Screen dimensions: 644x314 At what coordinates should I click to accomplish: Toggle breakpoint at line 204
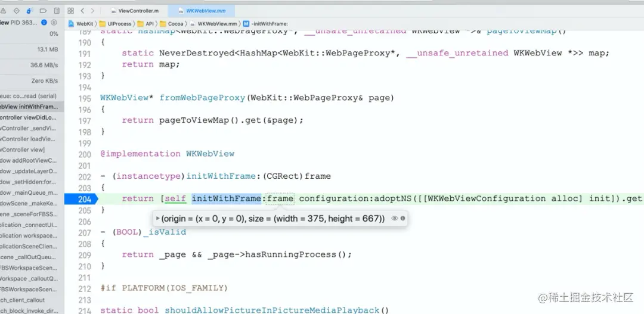[80, 199]
